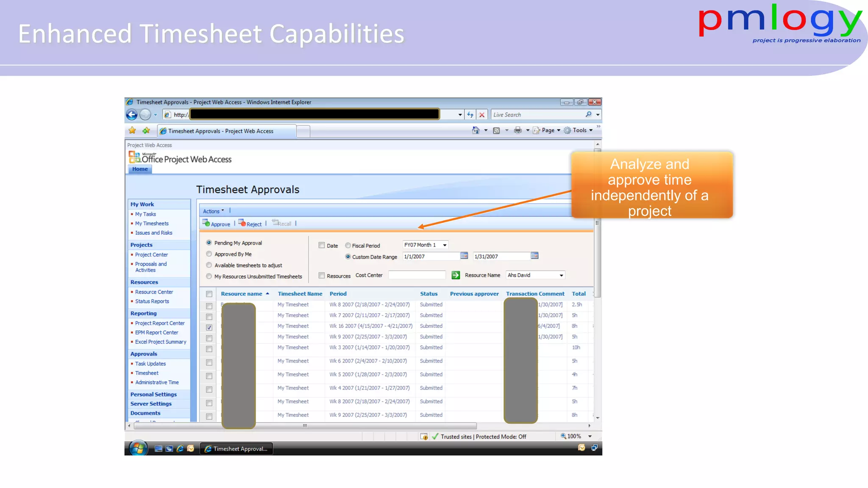Click the Internet Explorer quick launch icon
This screenshot has width=868, height=488.
(x=180, y=449)
